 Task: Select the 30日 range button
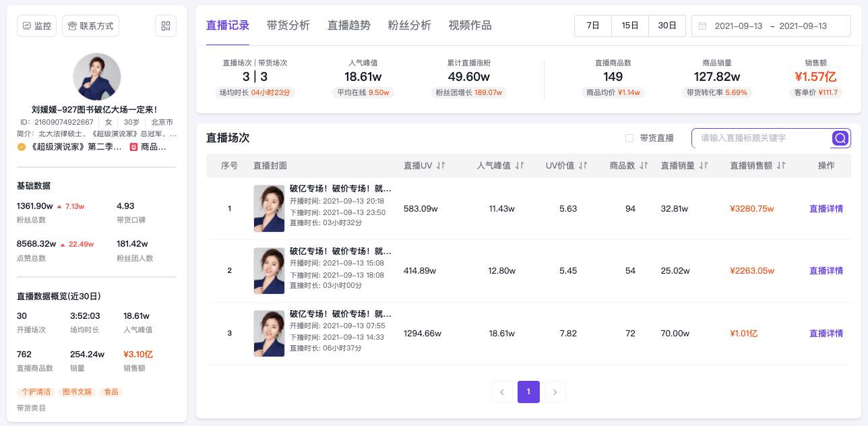pos(667,26)
